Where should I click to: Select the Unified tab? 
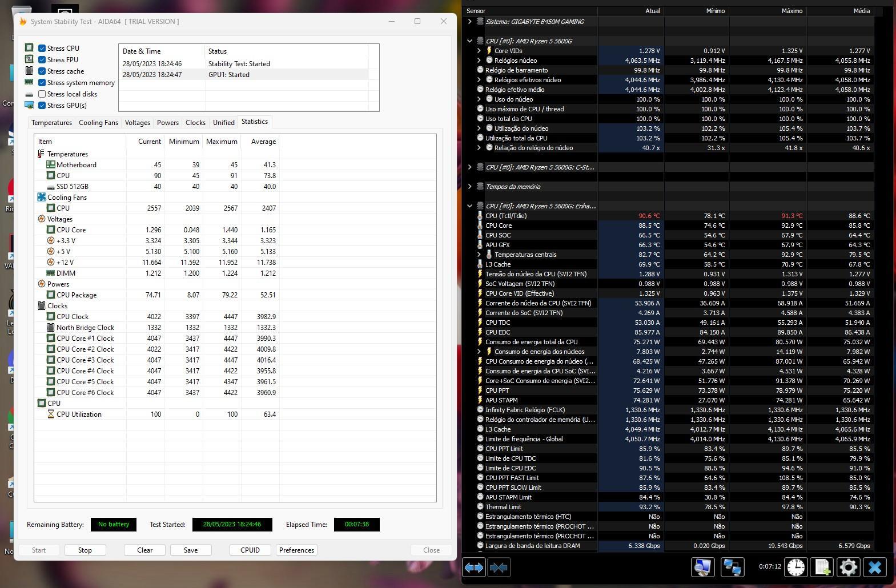pos(224,123)
